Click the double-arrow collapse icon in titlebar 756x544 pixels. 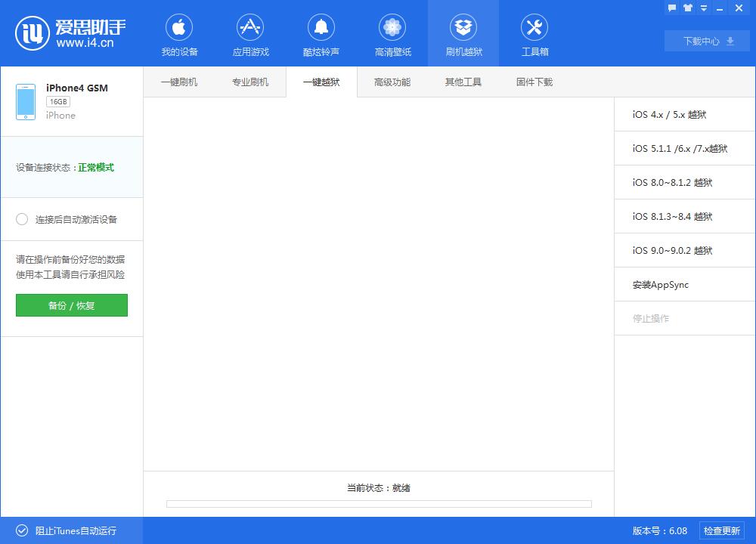point(703,8)
